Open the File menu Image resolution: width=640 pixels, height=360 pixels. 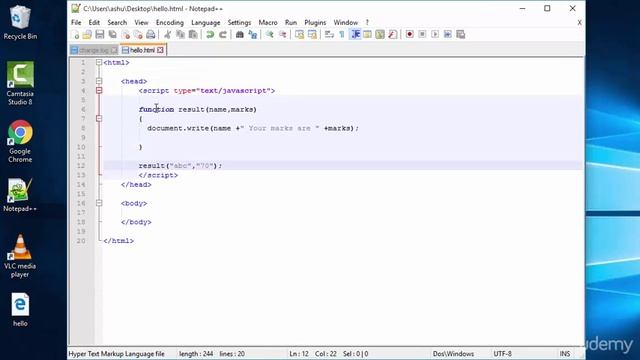pos(76,22)
